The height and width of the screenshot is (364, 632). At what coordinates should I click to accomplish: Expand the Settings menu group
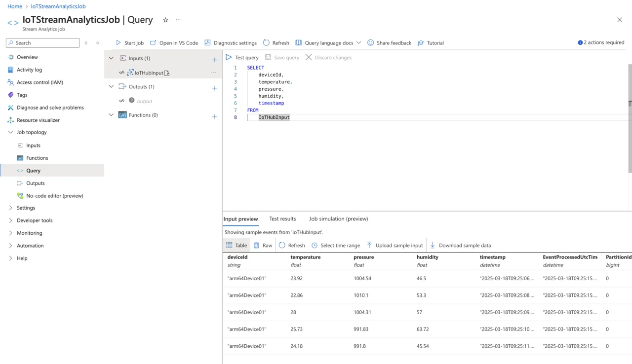pos(11,208)
